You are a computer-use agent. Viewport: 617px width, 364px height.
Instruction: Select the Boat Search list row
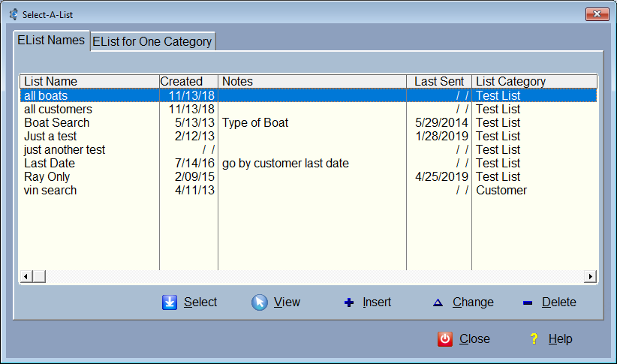click(x=57, y=123)
